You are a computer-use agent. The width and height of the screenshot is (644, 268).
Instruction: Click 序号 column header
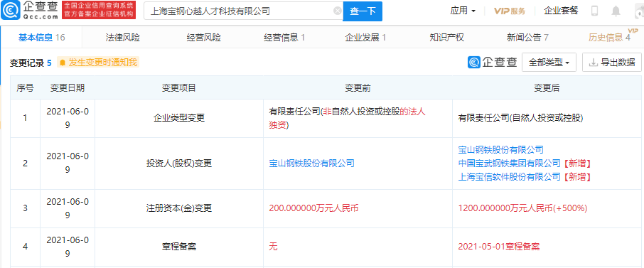point(25,88)
